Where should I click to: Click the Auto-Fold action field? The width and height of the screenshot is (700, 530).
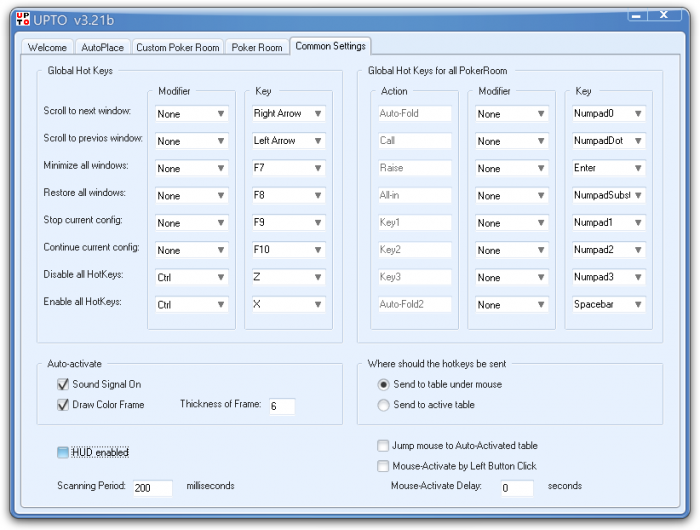click(415, 113)
